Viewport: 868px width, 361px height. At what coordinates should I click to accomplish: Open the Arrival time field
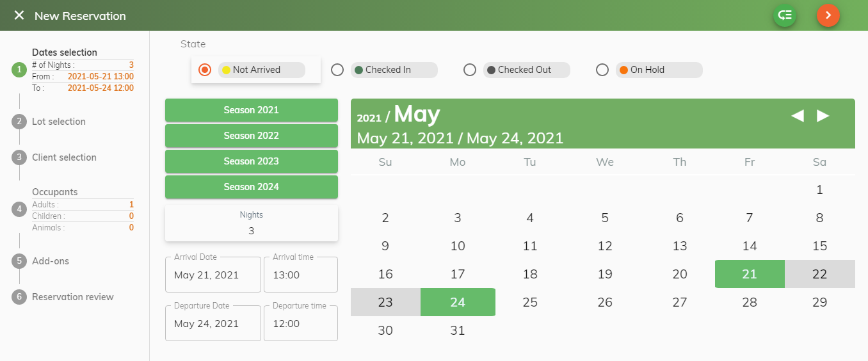pyautogui.click(x=301, y=275)
